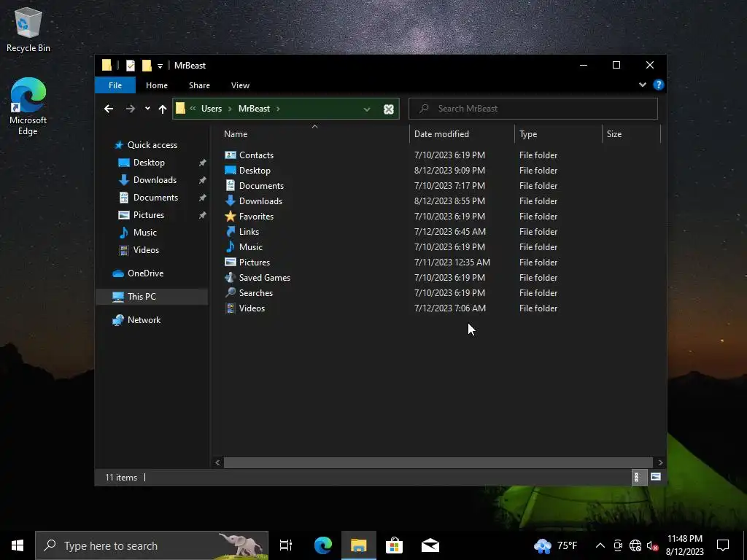Click the taskbar search box

pos(152,545)
